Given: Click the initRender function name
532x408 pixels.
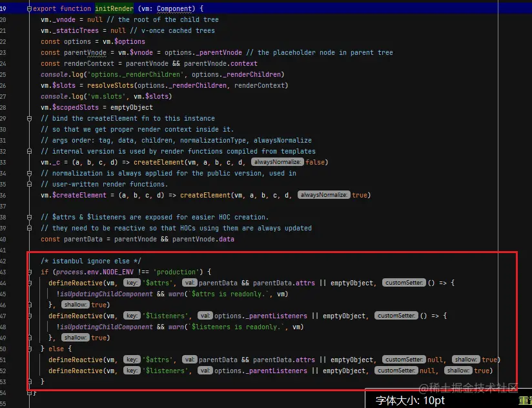Looking at the screenshot, I should click(x=114, y=8).
